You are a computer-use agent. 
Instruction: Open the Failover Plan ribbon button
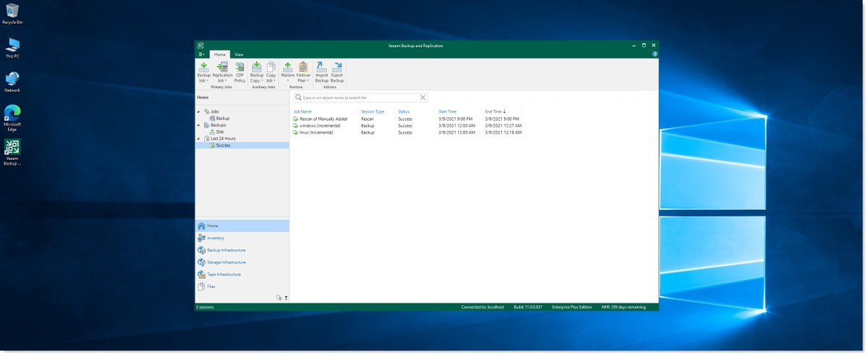(x=303, y=72)
